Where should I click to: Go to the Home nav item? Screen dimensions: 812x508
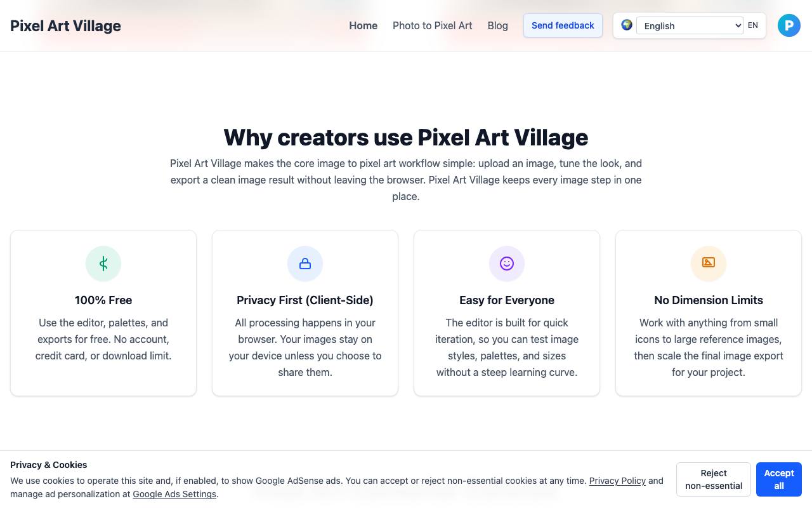pyautogui.click(x=363, y=25)
